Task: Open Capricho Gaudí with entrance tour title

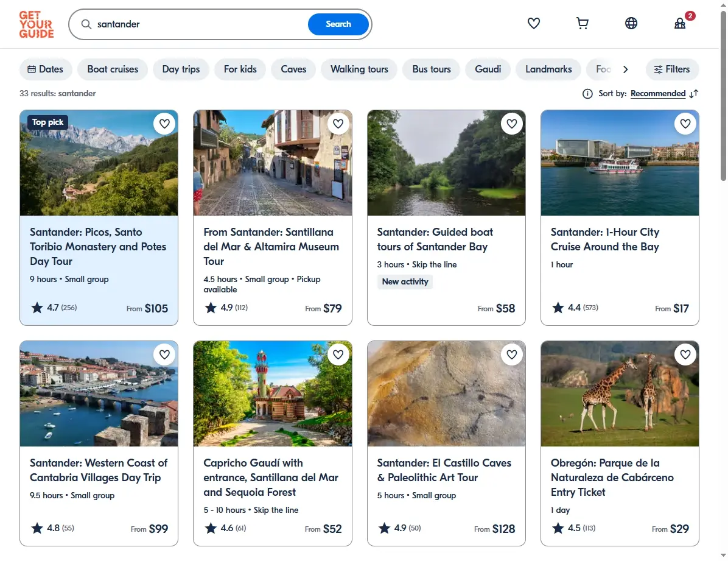Action: coord(271,478)
